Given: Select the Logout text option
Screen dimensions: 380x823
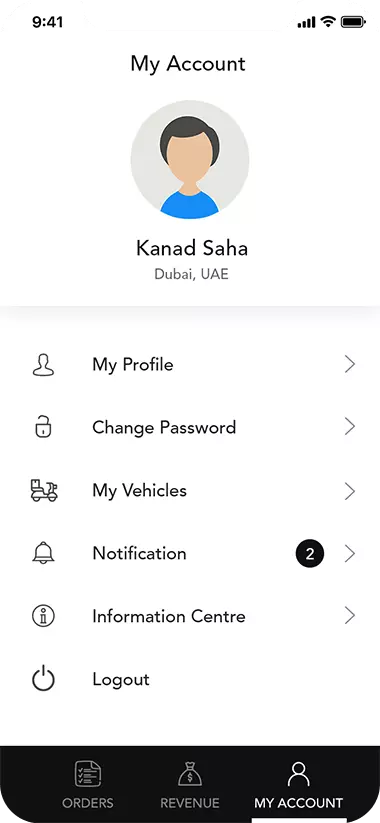Looking at the screenshot, I should pos(121,680).
